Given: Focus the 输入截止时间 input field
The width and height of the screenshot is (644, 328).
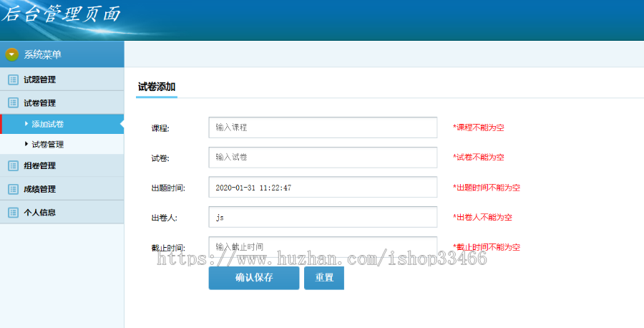Looking at the screenshot, I should pyautogui.click(x=323, y=246).
